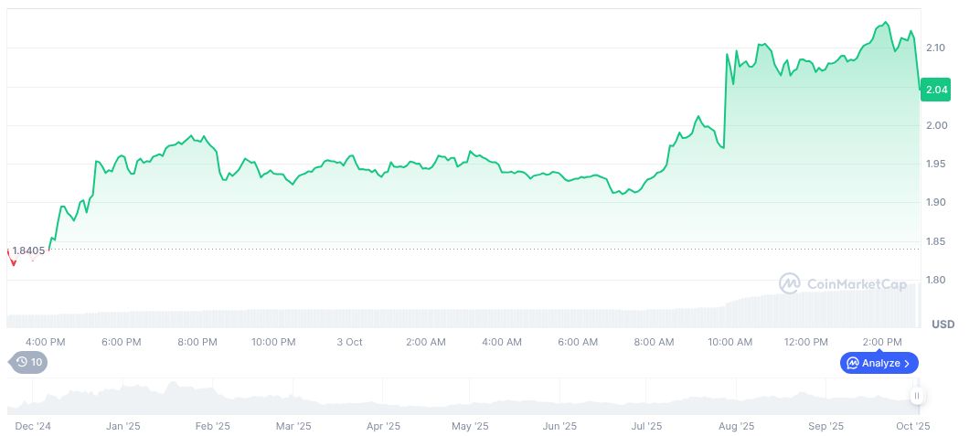
Task: Click the 8:00 PM time axis label
Action: [x=197, y=342]
